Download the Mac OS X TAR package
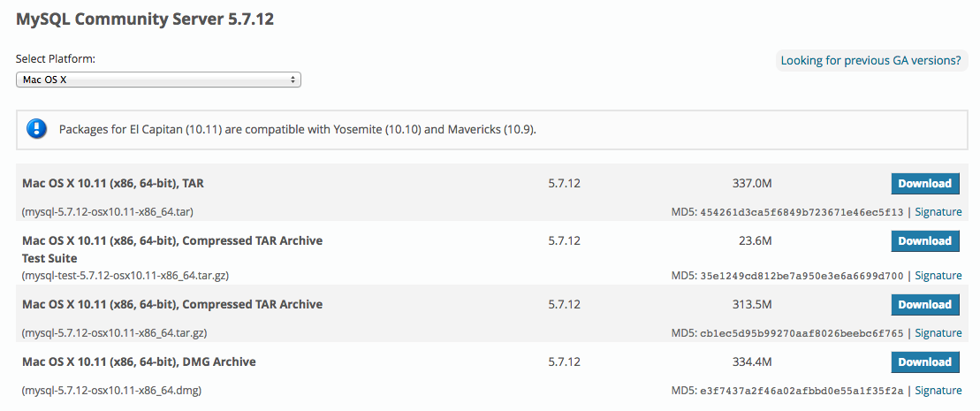Screen dimensions: 980x411 [924, 184]
